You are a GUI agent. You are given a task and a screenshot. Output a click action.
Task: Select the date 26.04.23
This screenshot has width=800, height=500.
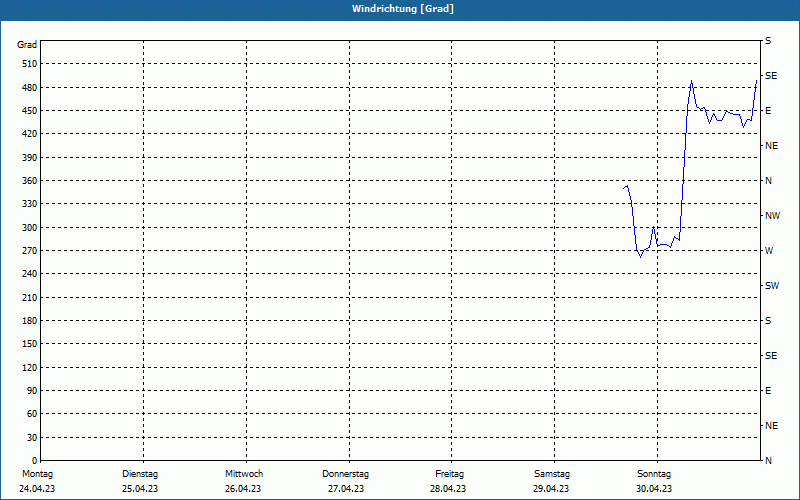pyautogui.click(x=243, y=489)
